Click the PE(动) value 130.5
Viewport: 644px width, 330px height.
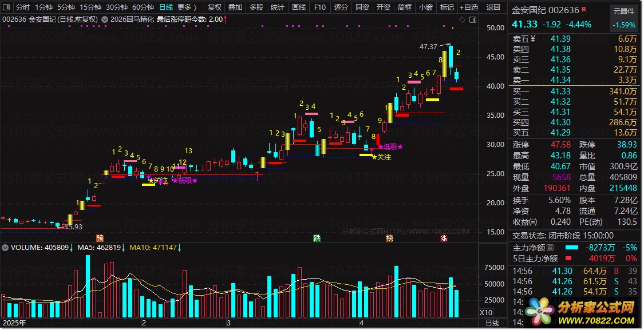coord(627,222)
